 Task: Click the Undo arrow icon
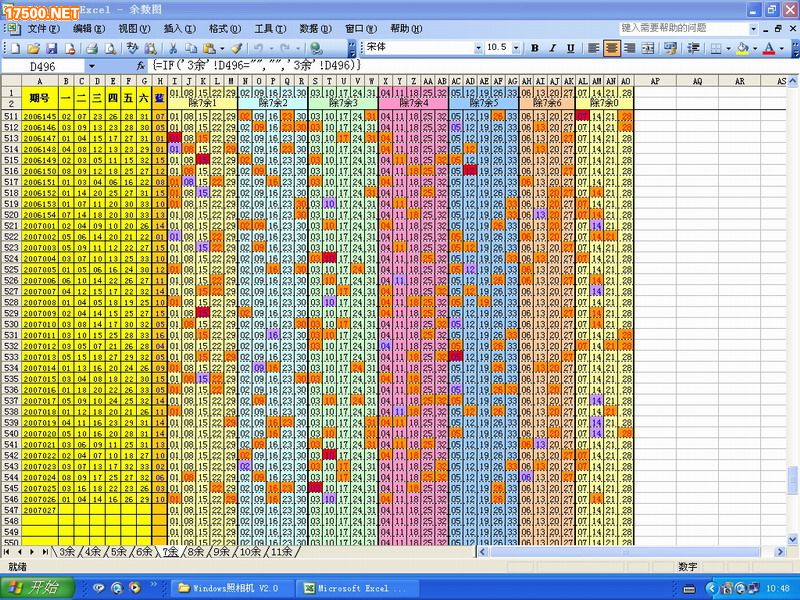click(258, 48)
